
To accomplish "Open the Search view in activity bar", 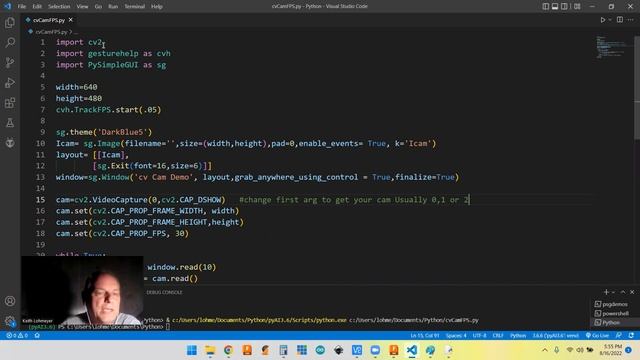I will click(10, 42).
